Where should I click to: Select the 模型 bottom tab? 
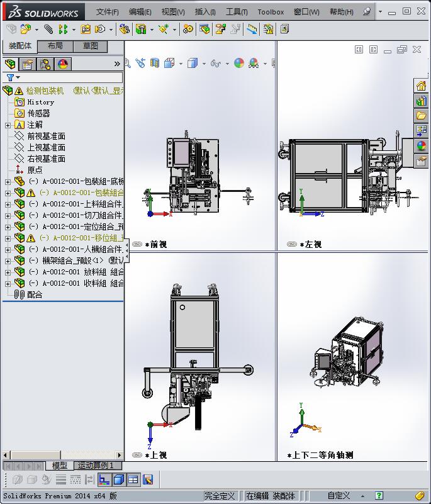point(60,466)
